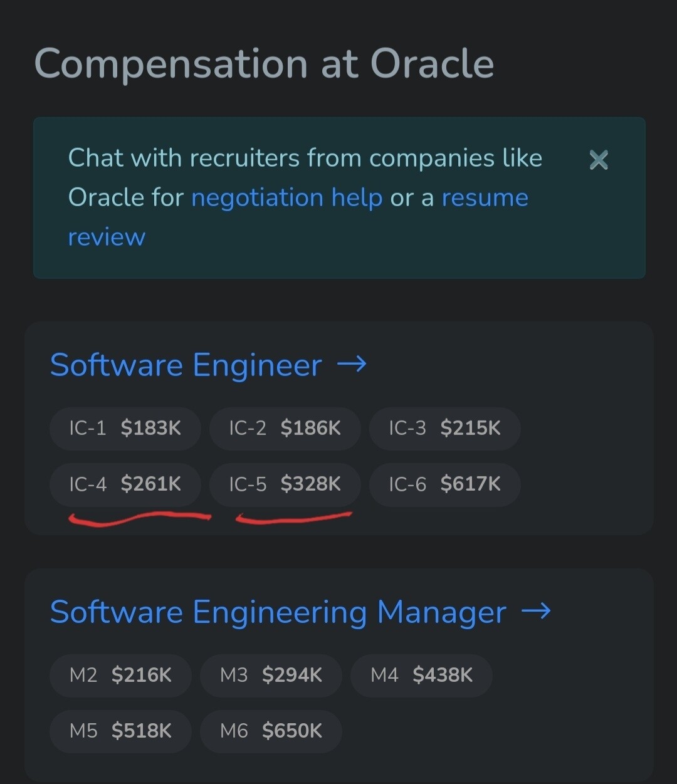Click the M2 $216K badge
677x784 pixels.
click(120, 675)
